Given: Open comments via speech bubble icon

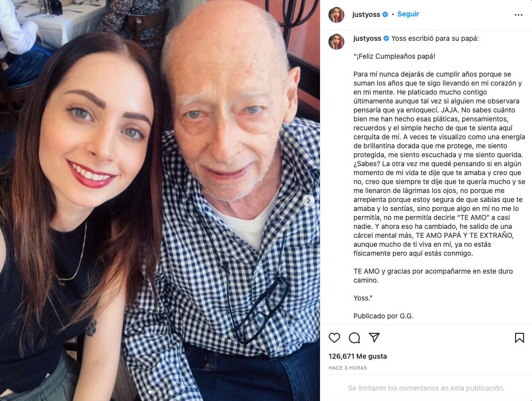Looking at the screenshot, I should tap(354, 337).
